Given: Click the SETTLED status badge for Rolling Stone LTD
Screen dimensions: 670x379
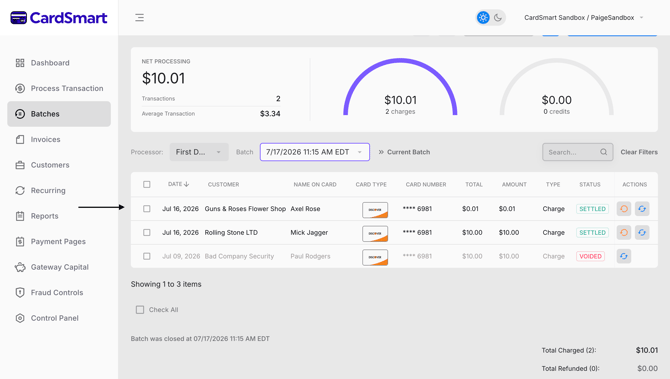Looking at the screenshot, I should tap(592, 232).
